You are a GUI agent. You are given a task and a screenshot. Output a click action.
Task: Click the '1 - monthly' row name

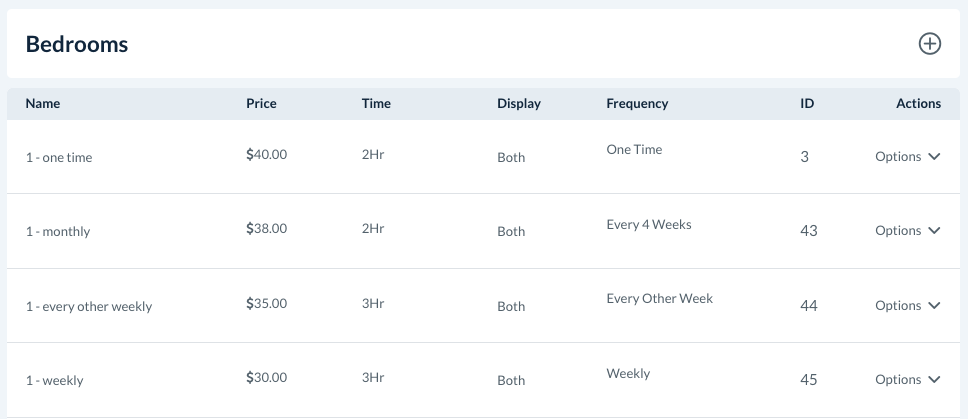coord(58,232)
